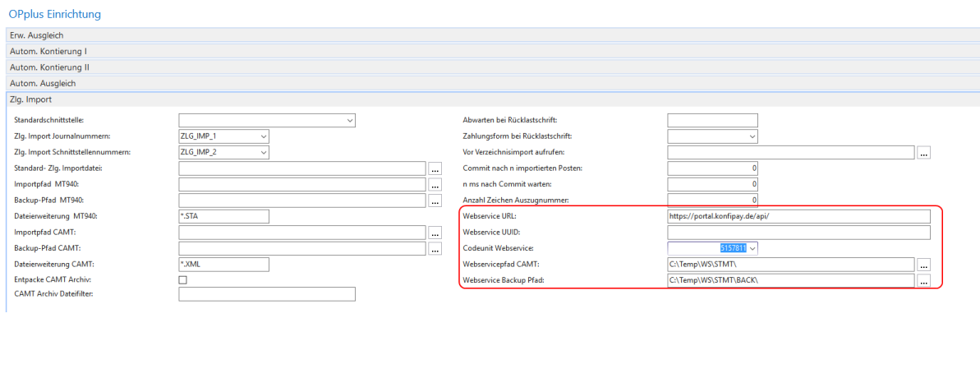The width and height of the screenshot is (980, 378).
Task: Click the Vor Verzeichnisimport aufrufen field
Action: click(x=791, y=153)
